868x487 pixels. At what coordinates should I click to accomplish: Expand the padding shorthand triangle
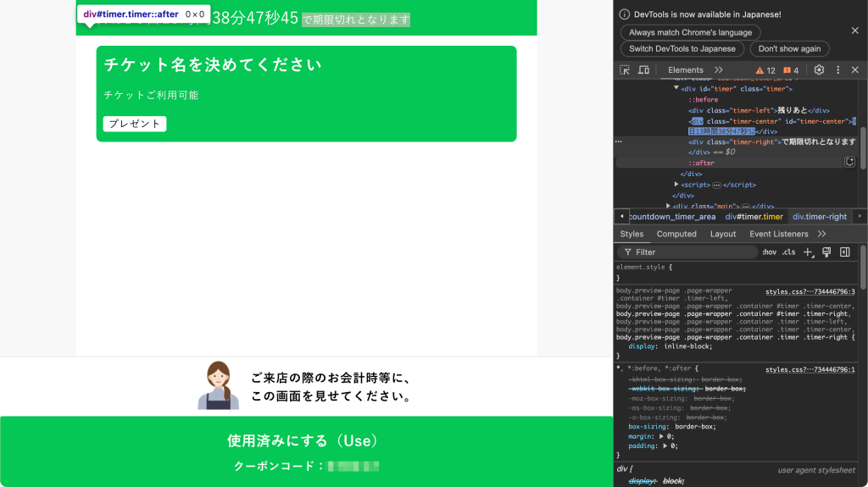[665, 445]
